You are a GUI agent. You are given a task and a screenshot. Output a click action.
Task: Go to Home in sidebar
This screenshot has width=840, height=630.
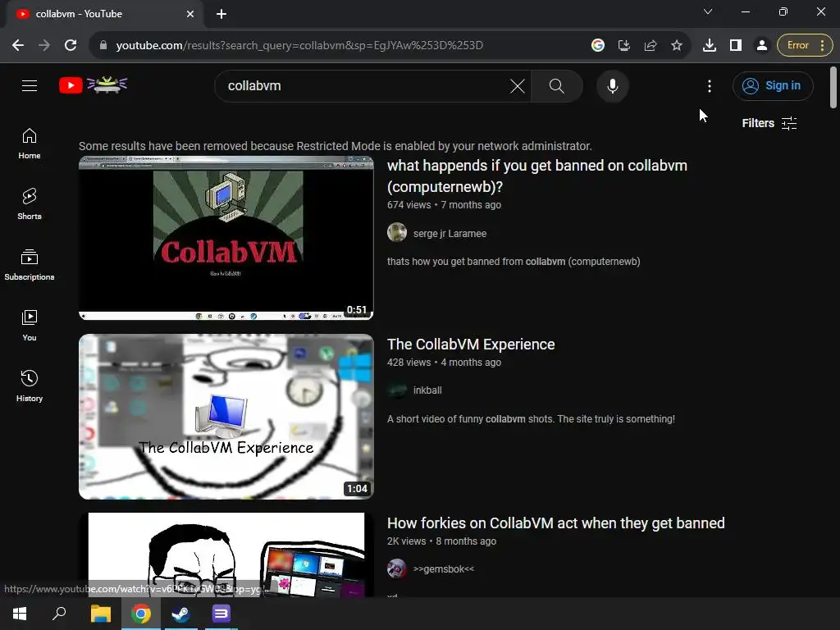click(x=30, y=144)
